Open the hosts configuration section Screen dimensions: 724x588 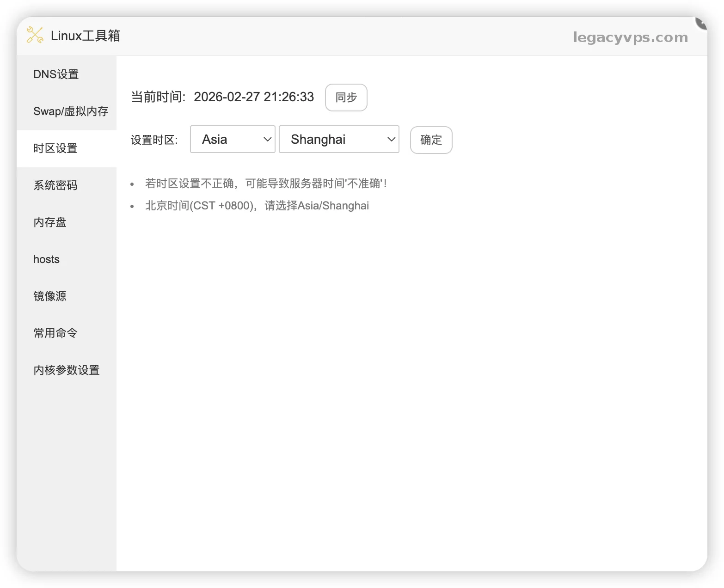tap(46, 259)
